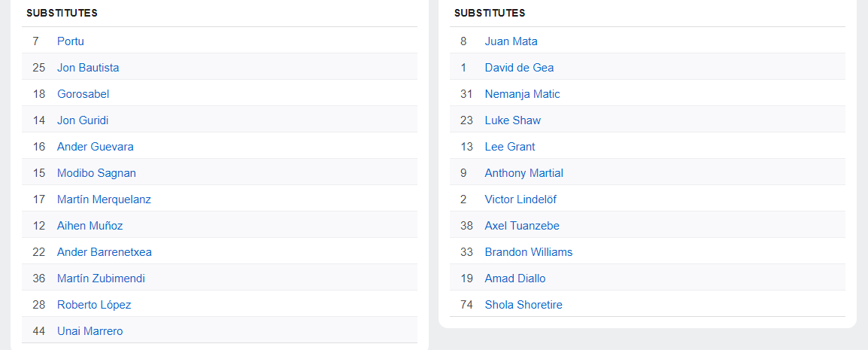Viewport: 868px width, 350px height.
Task: Select Aihen Muñoz from substitutes
Action: [x=90, y=226]
